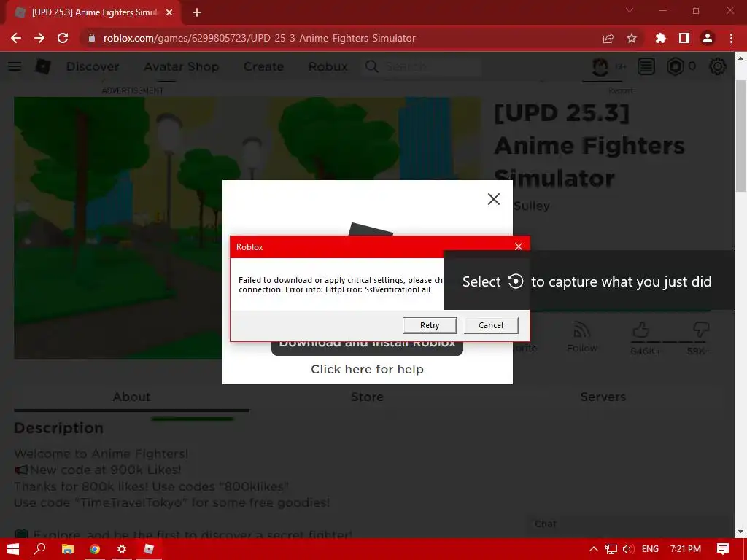Click the 'Click here for help' link
This screenshot has height=560, width=747.
coord(367,369)
